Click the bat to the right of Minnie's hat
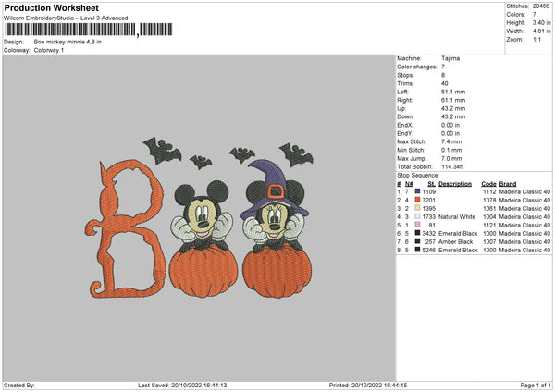The image size is (555, 392). 296,154
